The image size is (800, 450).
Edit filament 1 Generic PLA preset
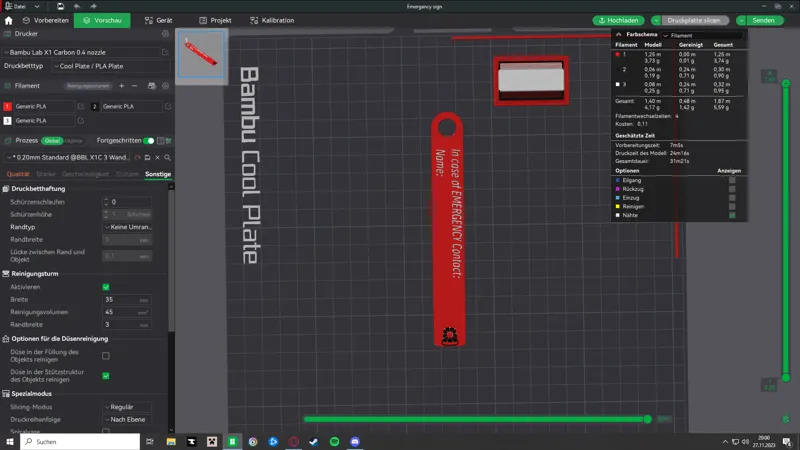click(x=81, y=106)
